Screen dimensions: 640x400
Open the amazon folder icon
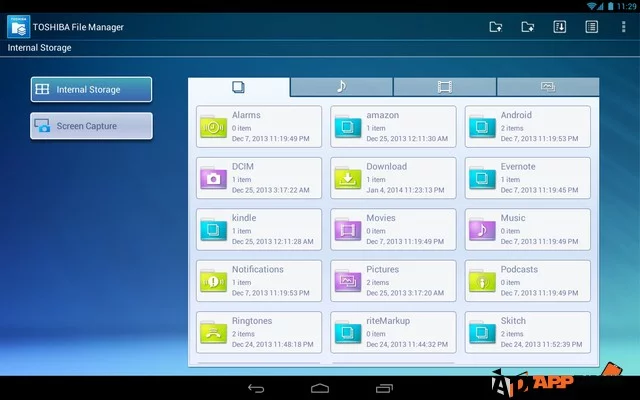point(348,127)
